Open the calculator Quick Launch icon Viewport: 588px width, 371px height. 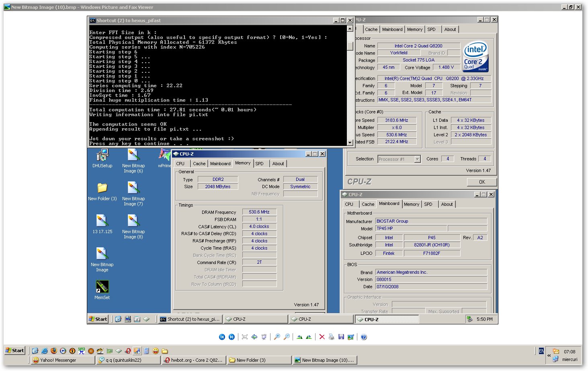point(146,351)
